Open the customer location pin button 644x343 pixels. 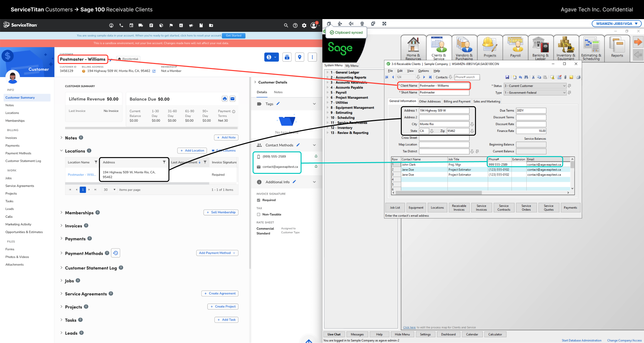300,57
